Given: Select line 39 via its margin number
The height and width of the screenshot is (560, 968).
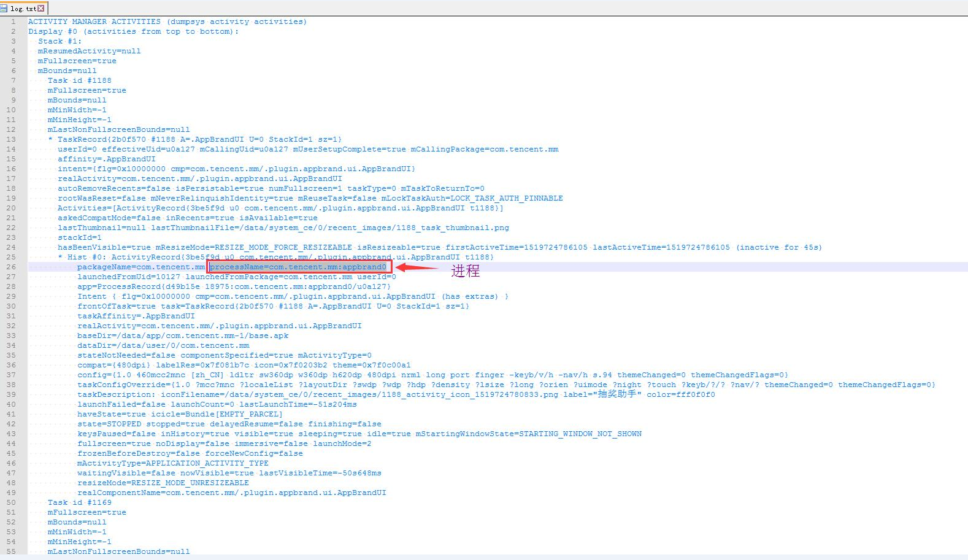Looking at the screenshot, I should [11, 394].
